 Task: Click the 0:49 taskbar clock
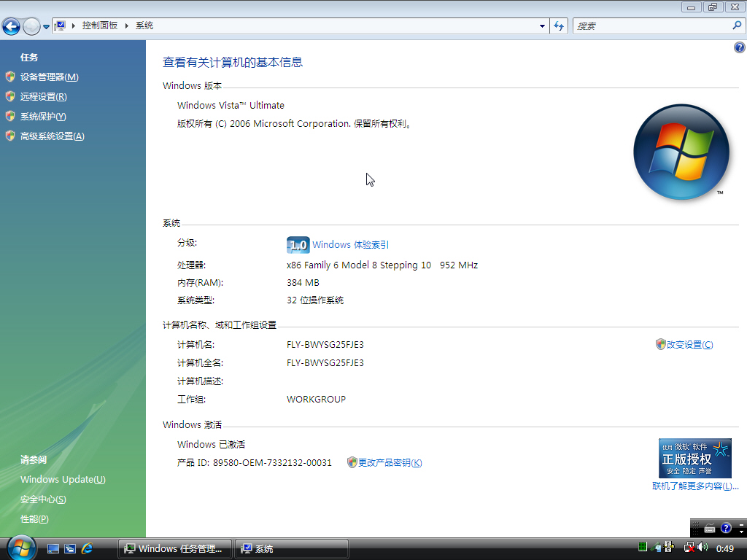(x=725, y=548)
